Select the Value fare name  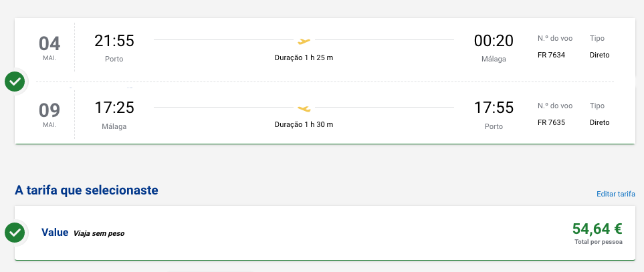pyautogui.click(x=55, y=232)
